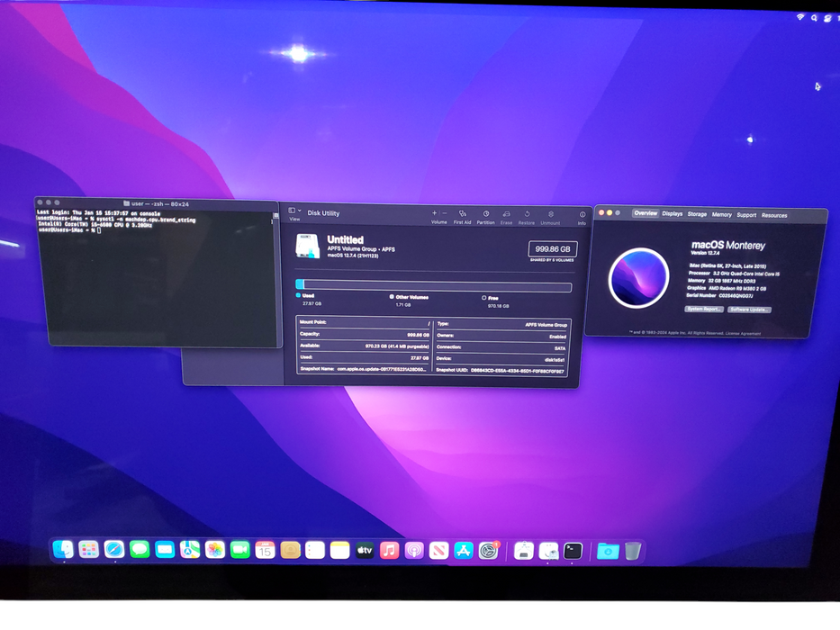840x630 pixels.
Task: Open Podcasts from the Dock
Action: point(414,550)
